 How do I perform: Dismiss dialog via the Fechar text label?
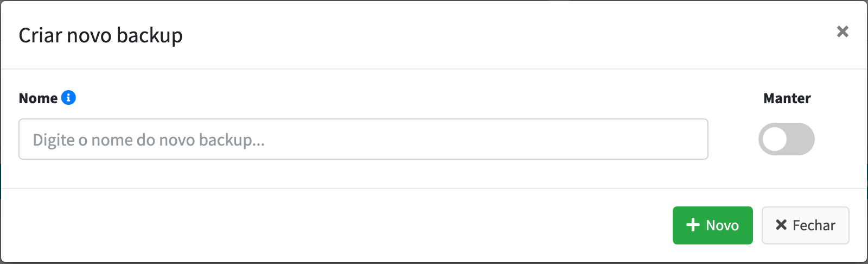coord(814,225)
